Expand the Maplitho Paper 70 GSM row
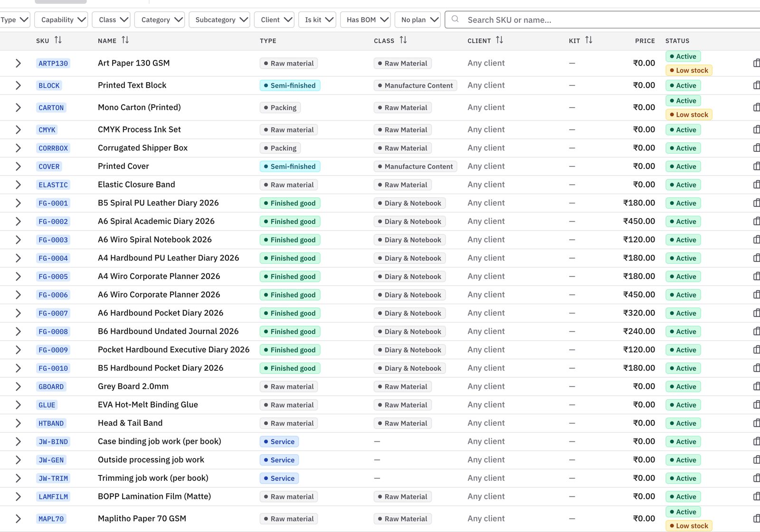The height and width of the screenshot is (532, 760). click(18, 519)
